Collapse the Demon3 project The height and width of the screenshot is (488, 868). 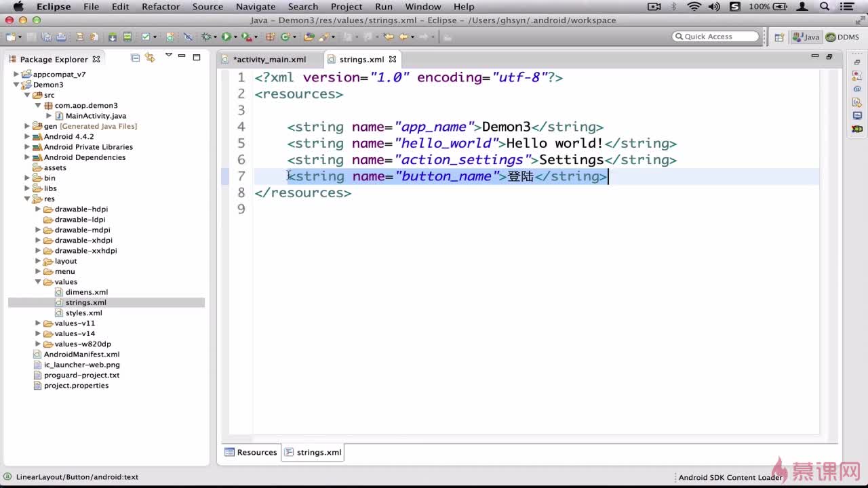click(x=16, y=85)
